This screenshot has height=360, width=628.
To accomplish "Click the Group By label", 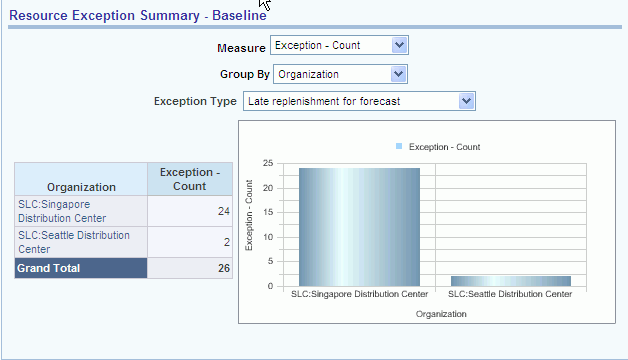I will 245,74.
